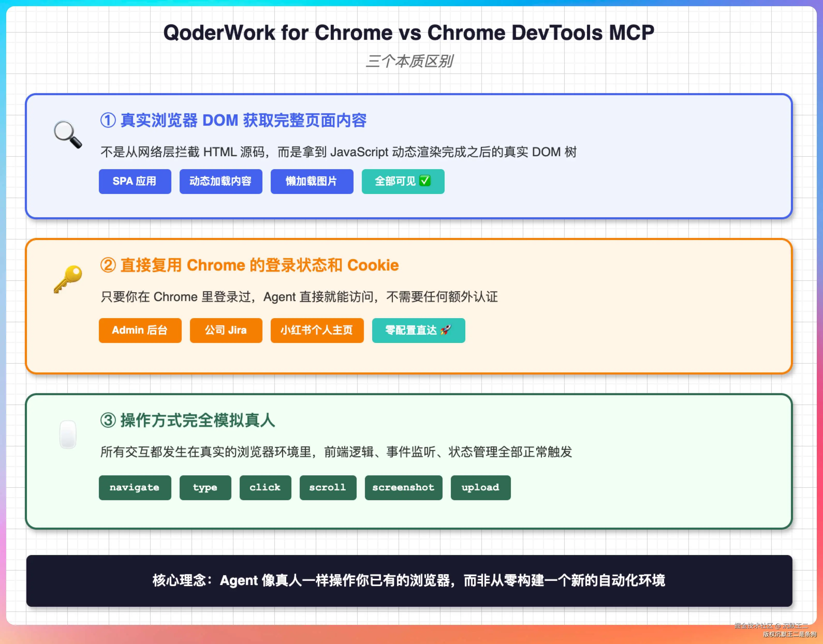Image resolution: width=823 pixels, height=644 pixels.
Task: Click heading "③ 操作方式完全模拟真人"
Action: 188,420
